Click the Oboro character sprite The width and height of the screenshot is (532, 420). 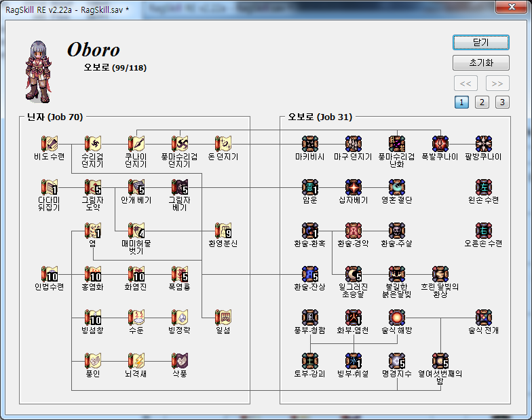38,71
